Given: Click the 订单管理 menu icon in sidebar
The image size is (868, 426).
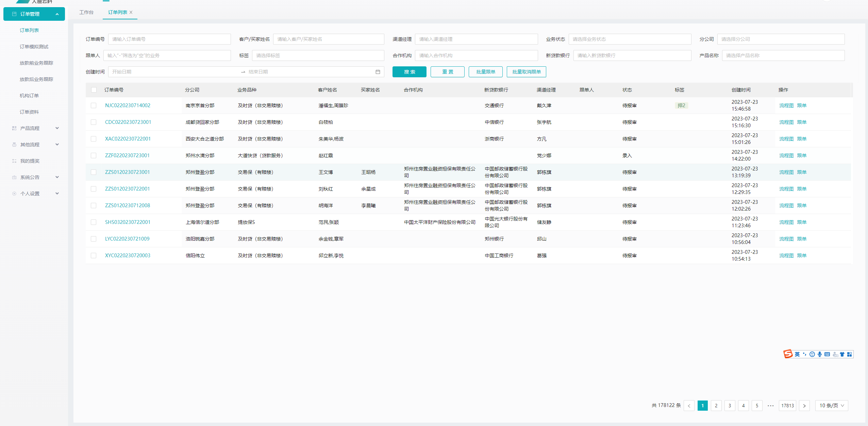Looking at the screenshot, I should [14, 14].
